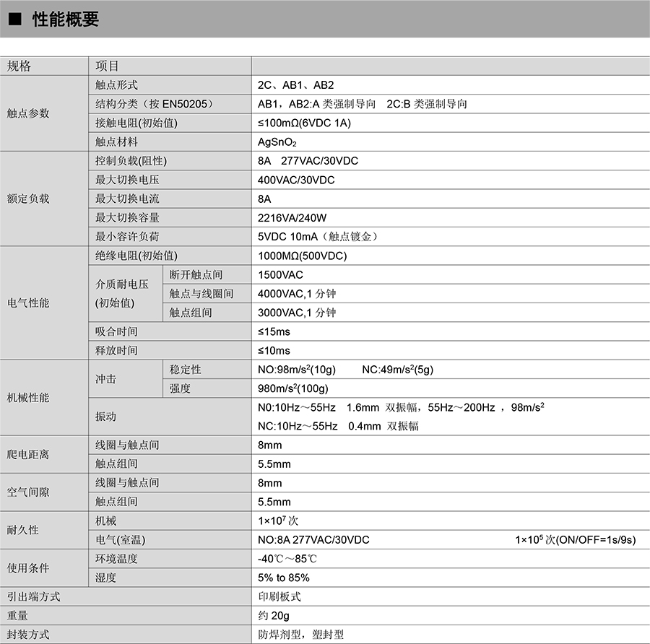Click the 1000MΩ(500VDC) insulation resistance value

point(302,256)
